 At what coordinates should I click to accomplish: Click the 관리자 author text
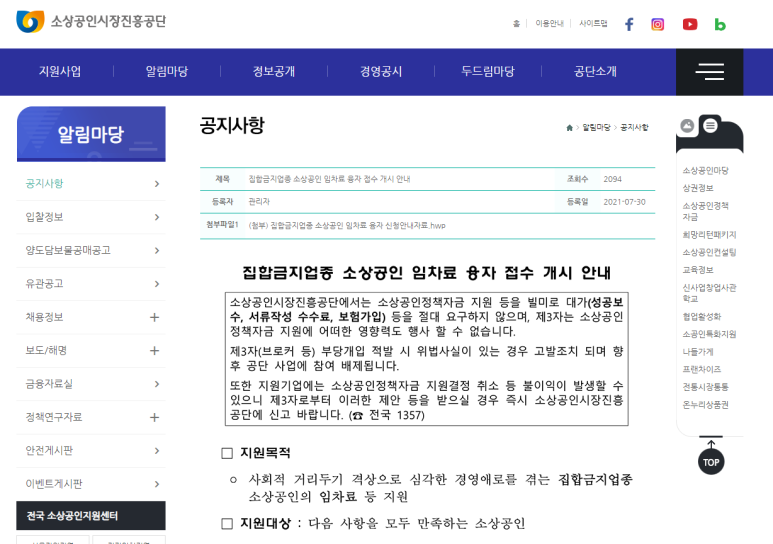pyautogui.click(x=259, y=202)
